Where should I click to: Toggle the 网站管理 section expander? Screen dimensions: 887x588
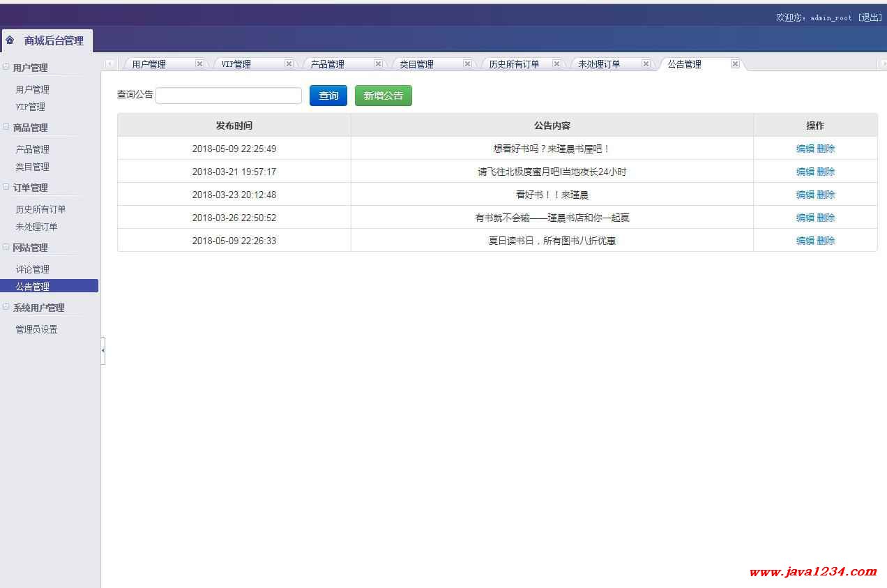tap(6, 248)
